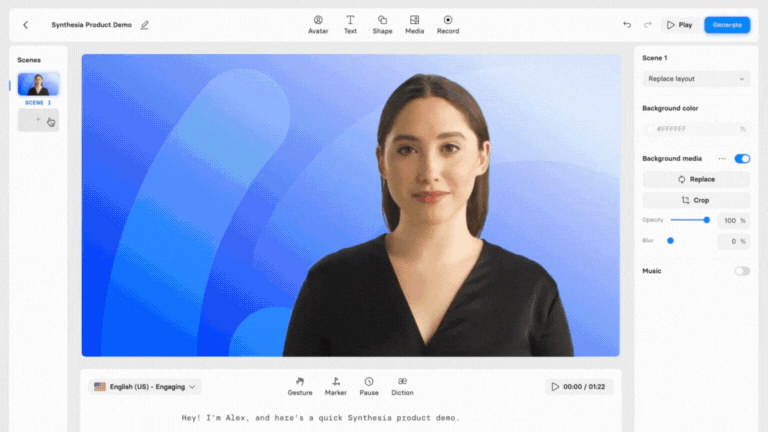Redo the last action

[x=648, y=24]
